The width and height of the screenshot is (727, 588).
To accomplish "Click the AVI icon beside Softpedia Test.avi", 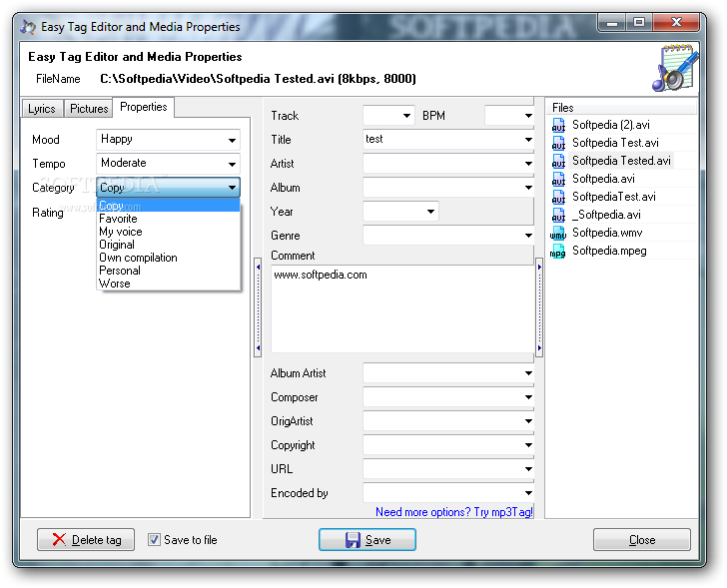I will coord(558,143).
